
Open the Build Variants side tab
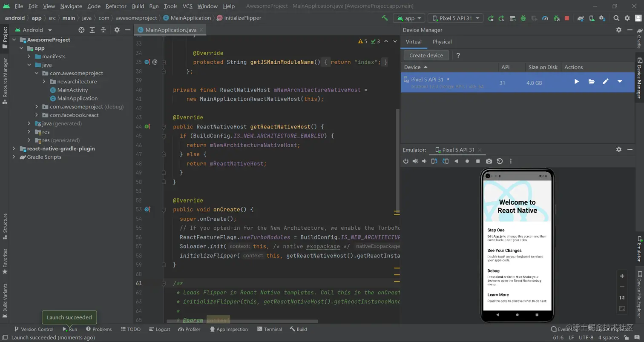pyautogui.click(x=5, y=300)
